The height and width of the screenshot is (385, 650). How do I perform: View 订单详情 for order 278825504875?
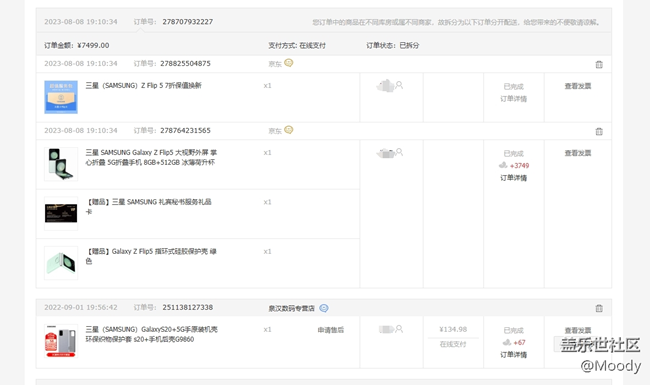[513, 99]
